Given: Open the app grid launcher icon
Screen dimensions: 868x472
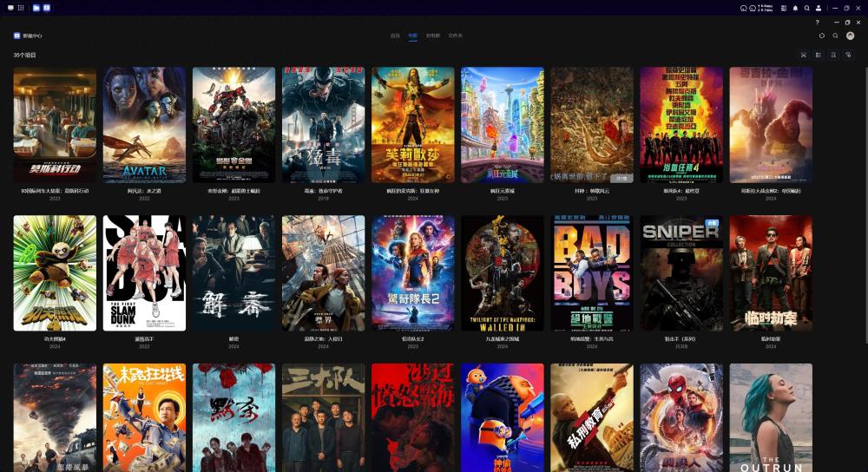Looking at the screenshot, I should pos(21,8).
